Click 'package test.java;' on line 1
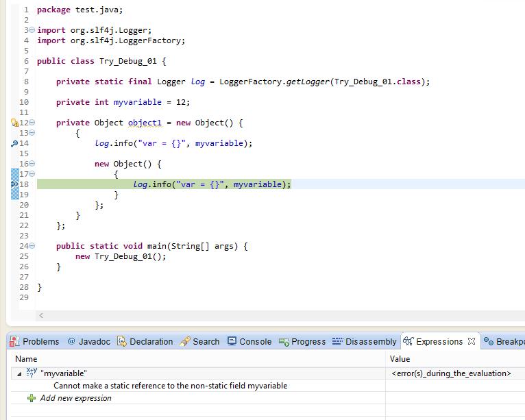525x420 pixels. pos(80,10)
